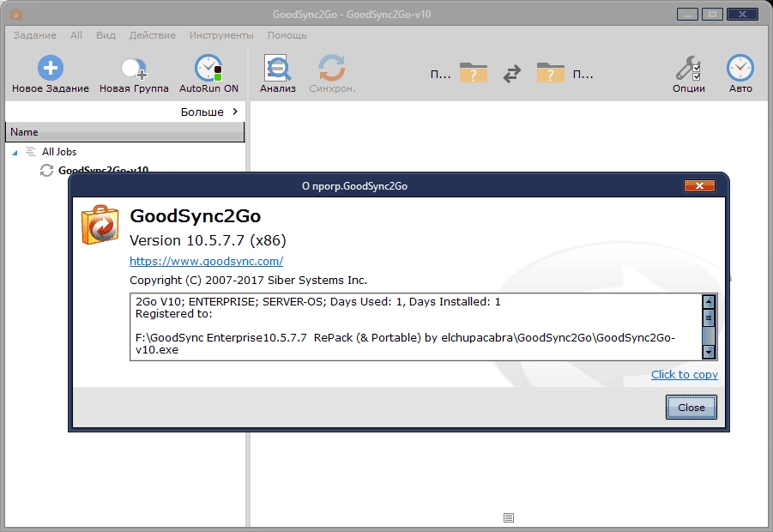Click the left folder path label П...
Viewport: 773px width, 532px height.
click(441, 75)
